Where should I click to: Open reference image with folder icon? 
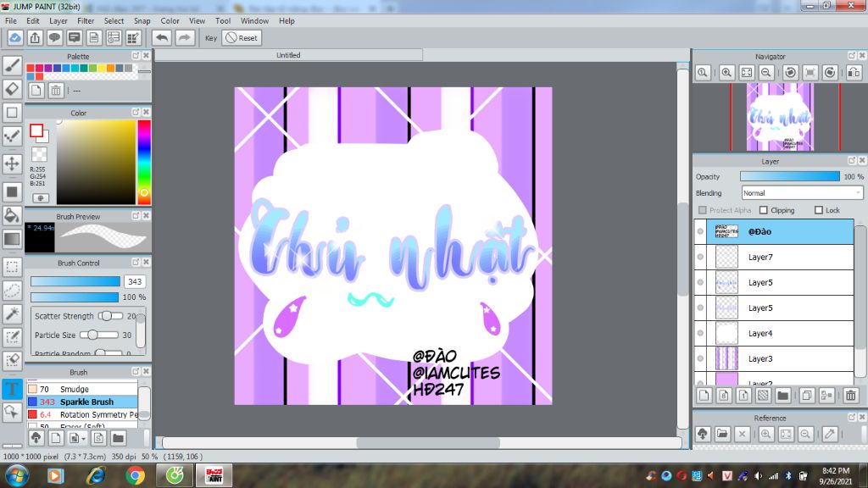pos(722,435)
